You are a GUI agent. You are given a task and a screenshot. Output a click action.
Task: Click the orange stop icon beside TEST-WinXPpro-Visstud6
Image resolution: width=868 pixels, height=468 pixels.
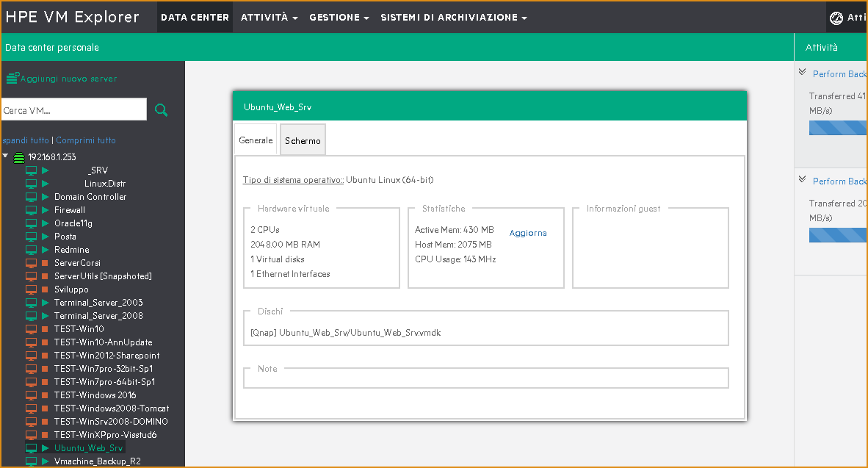pos(46,435)
